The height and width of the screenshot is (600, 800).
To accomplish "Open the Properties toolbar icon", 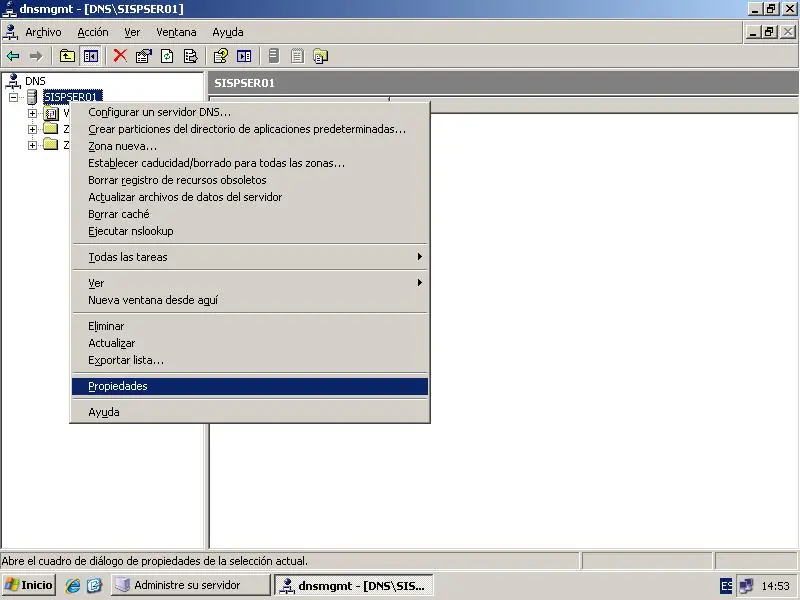I will pos(143,56).
